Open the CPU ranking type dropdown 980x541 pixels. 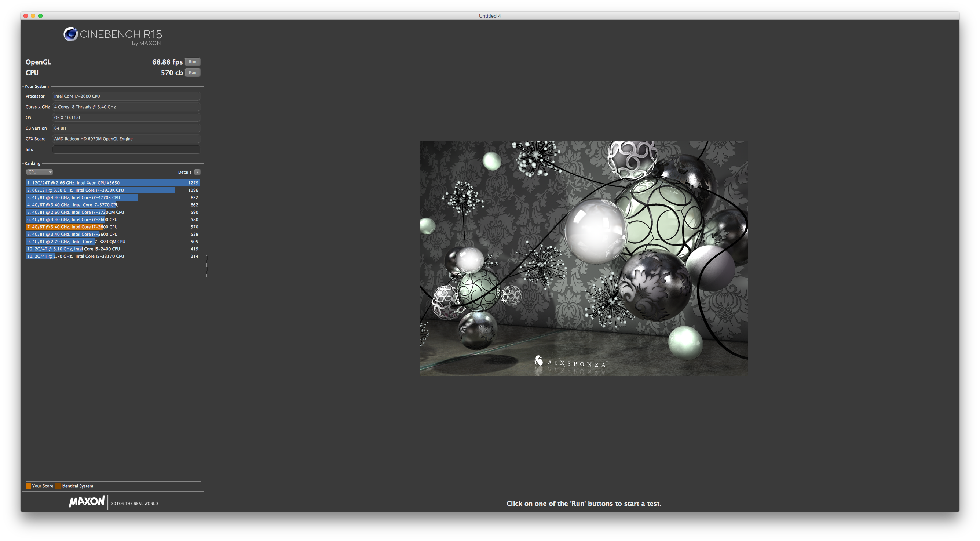39,172
